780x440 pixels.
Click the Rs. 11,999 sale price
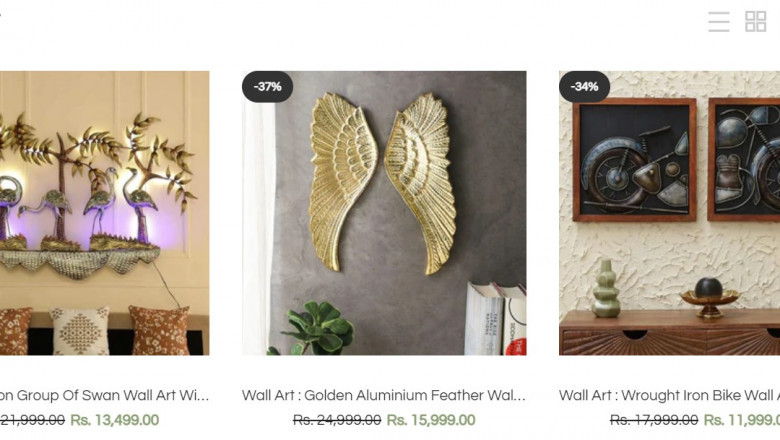click(x=742, y=420)
